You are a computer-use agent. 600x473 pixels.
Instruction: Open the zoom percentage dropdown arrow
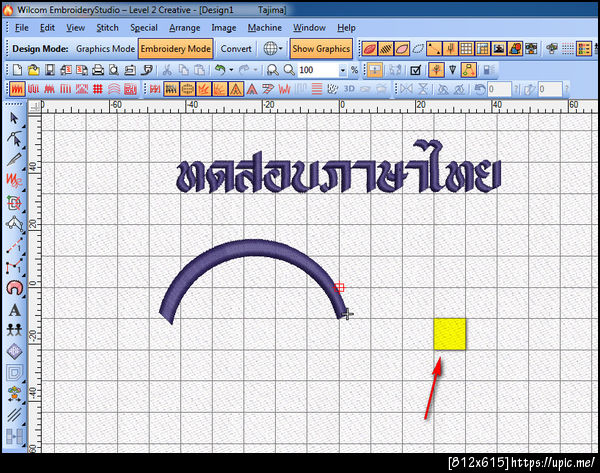point(343,70)
